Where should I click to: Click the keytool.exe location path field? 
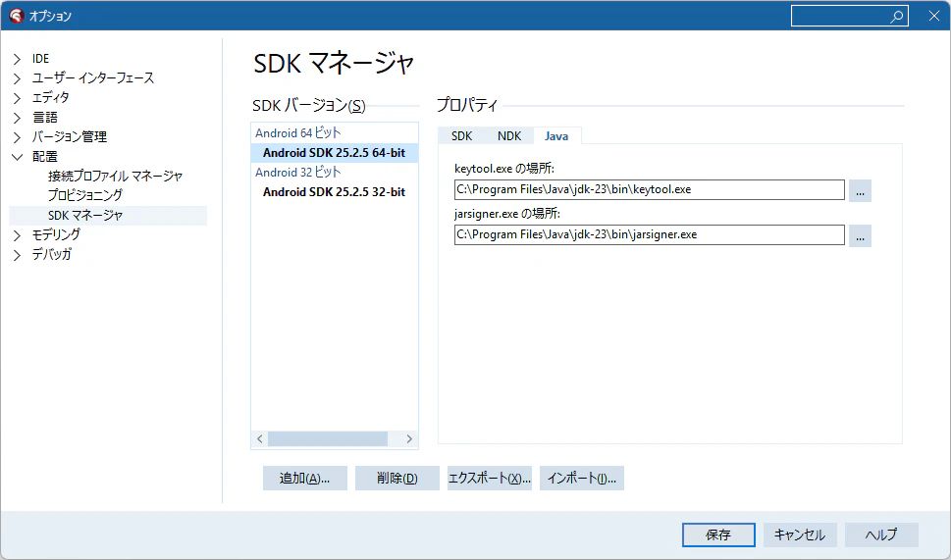pyautogui.click(x=649, y=189)
